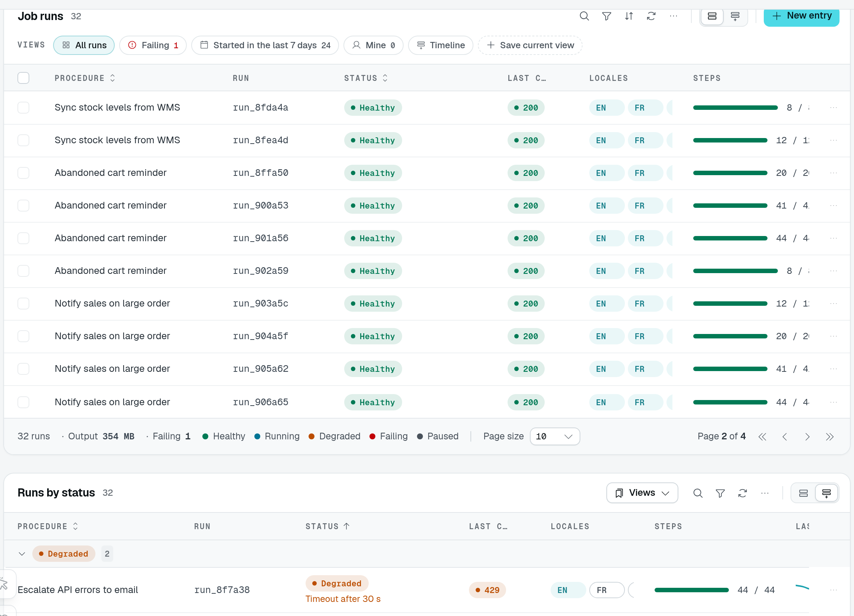The height and width of the screenshot is (616, 854).
Task: Select the run_8ffa50 row checkbox
Action: 23,173
